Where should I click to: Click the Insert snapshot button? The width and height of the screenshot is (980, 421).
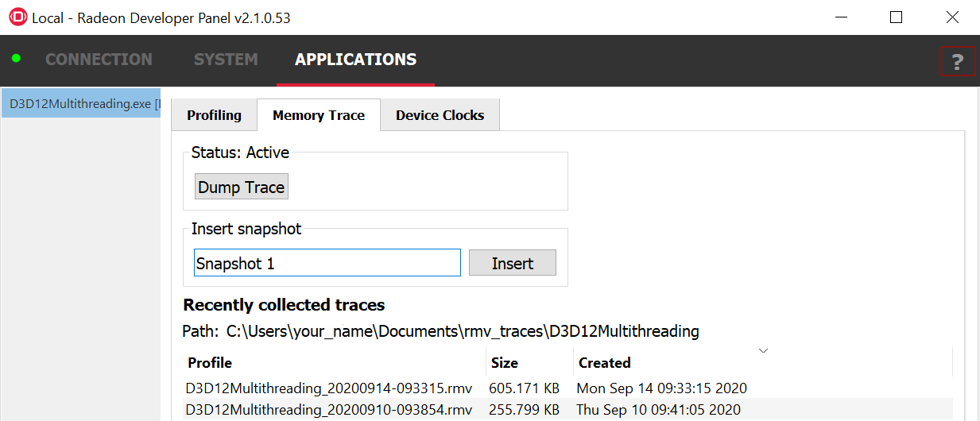coord(512,263)
